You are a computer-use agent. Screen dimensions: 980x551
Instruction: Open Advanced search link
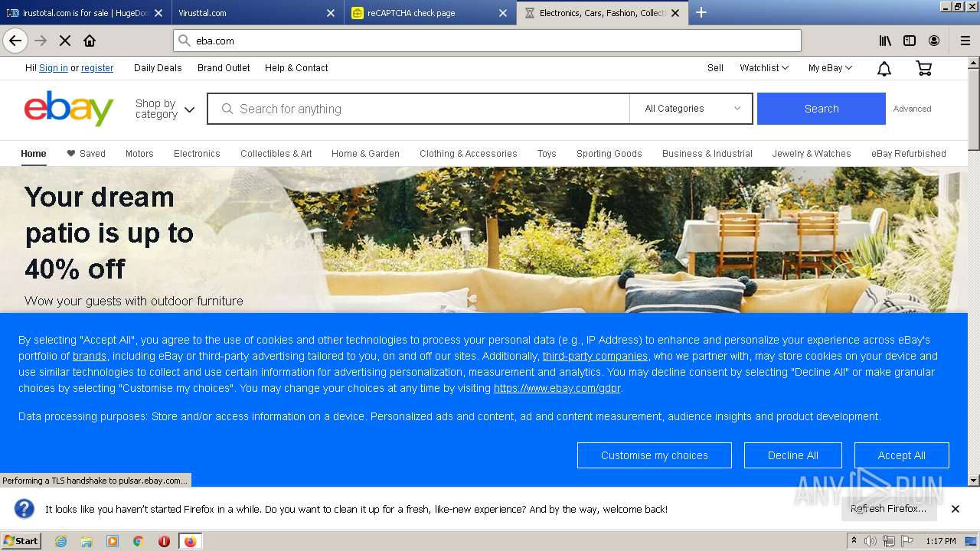(913, 109)
